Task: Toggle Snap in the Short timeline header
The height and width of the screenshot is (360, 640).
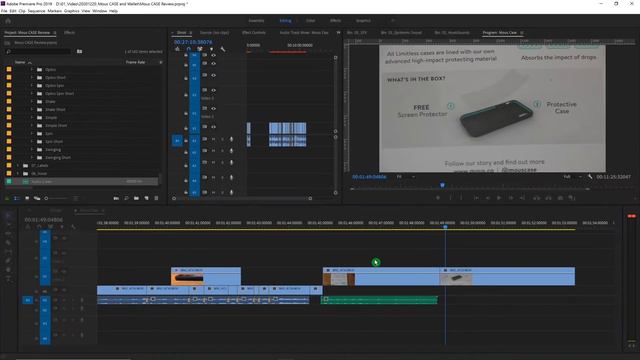Action: point(189,49)
